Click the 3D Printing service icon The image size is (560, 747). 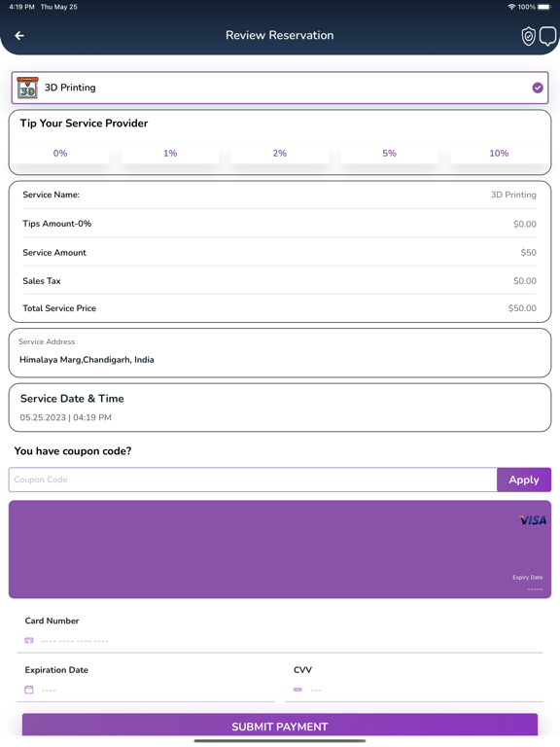(x=27, y=88)
